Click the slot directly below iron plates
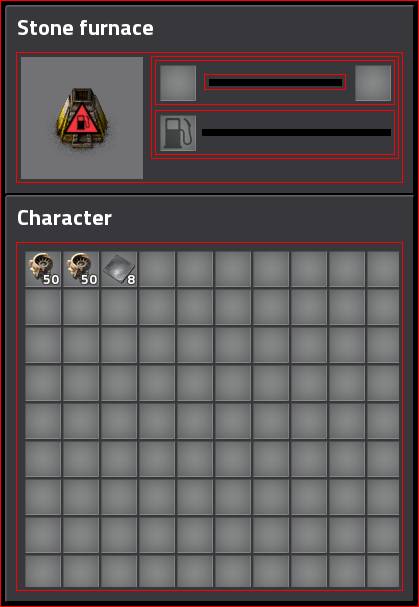Screen dimensions: 419x607 tap(119, 307)
